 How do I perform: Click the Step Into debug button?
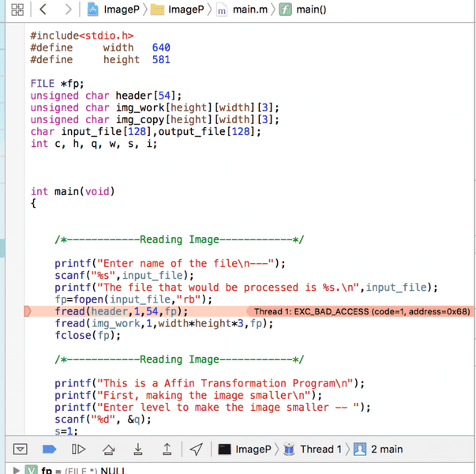138,449
